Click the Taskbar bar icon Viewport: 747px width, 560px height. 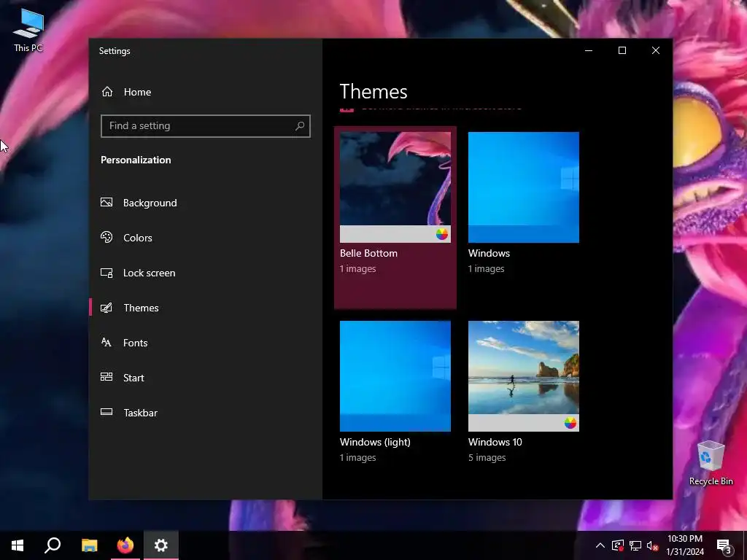(107, 412)
